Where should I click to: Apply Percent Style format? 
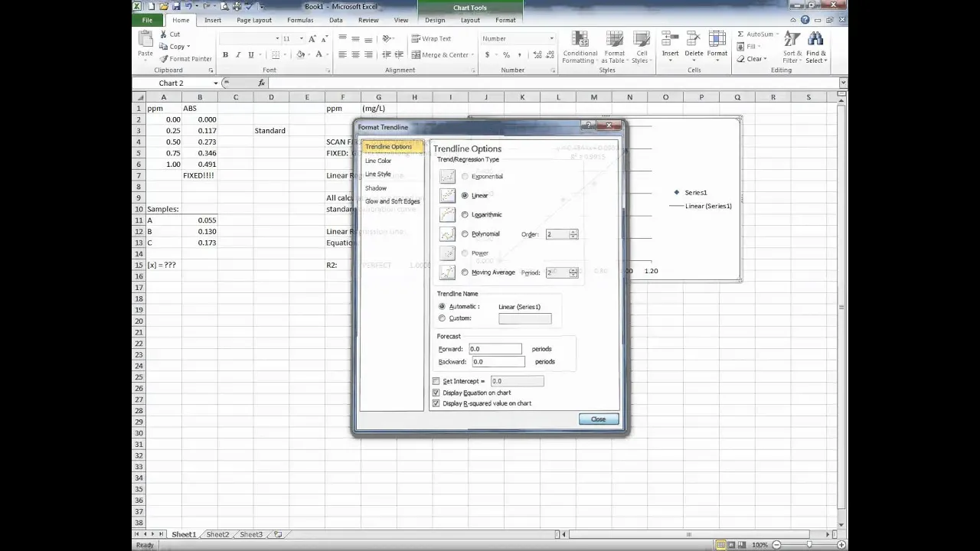click(506, 55)
